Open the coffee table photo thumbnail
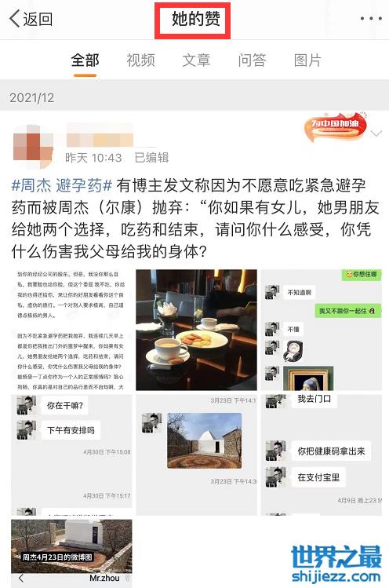Image resolution: width=389 pixels, height=588 pixels. point(196,330)
